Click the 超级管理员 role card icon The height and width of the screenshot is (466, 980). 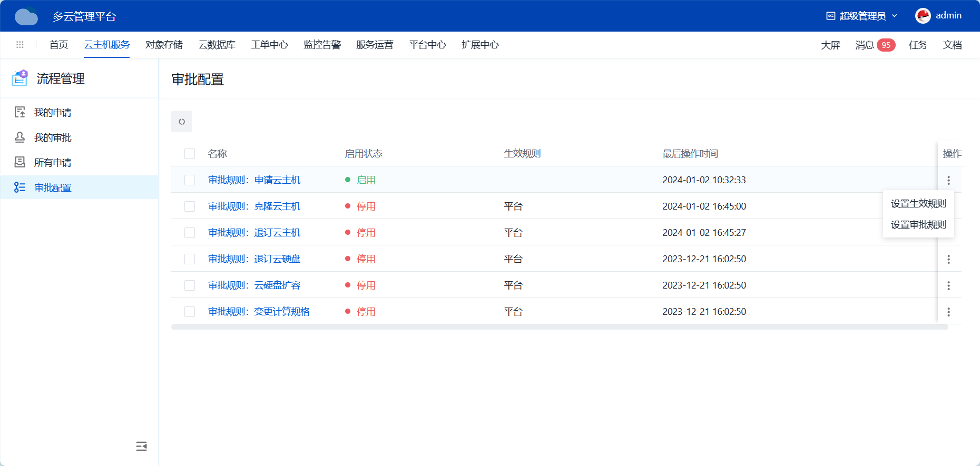(831, 16)
